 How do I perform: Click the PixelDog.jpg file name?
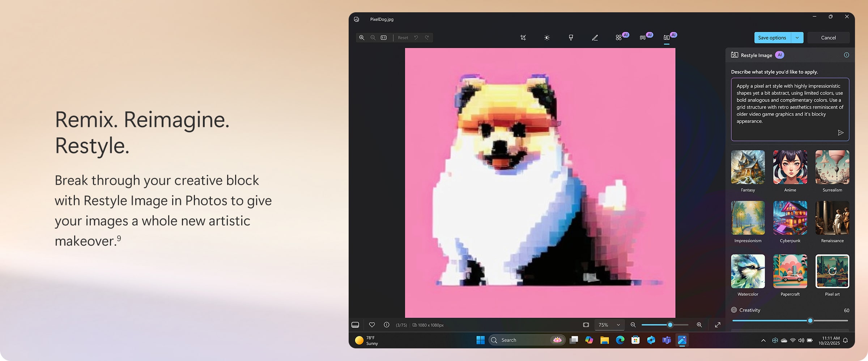[x=382, y=19]
